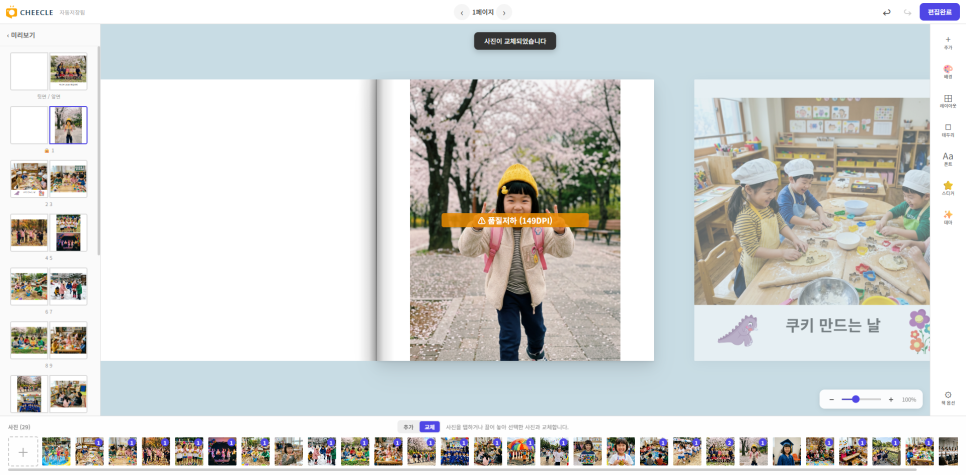The width and height of the screenshot is (966, 475).
Task: Click the redo arrow icon
Action: [907, 12]
